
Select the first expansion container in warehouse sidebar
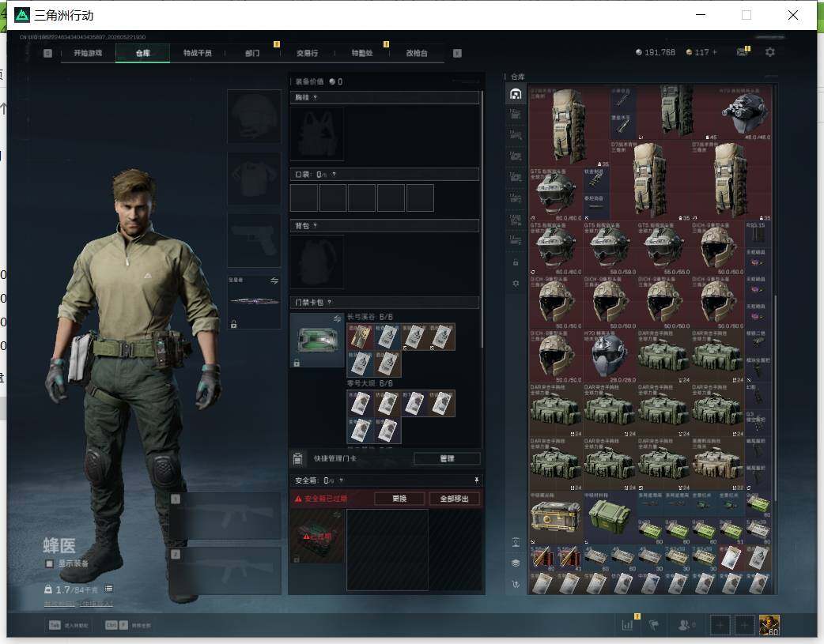(516, 115)
